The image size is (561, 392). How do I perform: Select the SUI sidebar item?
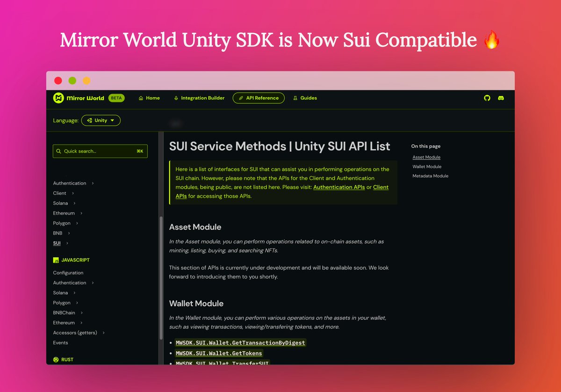point(57,243)
